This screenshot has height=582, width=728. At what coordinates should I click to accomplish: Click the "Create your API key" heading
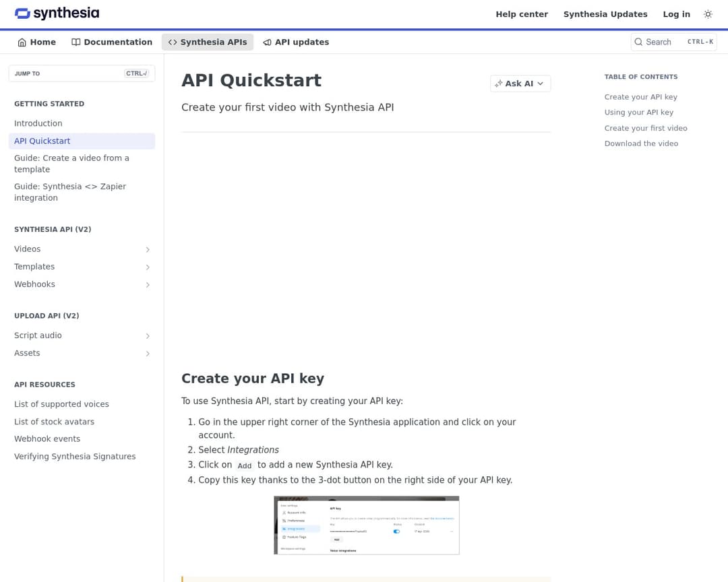[x=253, y=379]
